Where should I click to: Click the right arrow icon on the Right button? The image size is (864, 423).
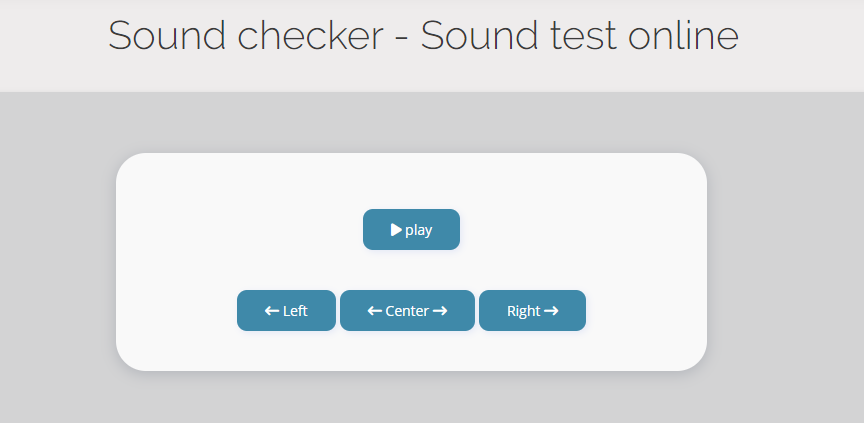tap(551, 311)
